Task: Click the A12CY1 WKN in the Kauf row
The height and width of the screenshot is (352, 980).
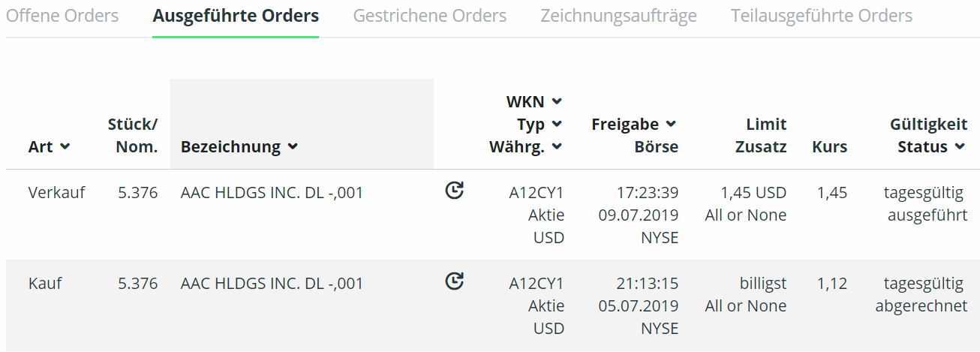Action: pyautogui.click(x=536, y=284)
